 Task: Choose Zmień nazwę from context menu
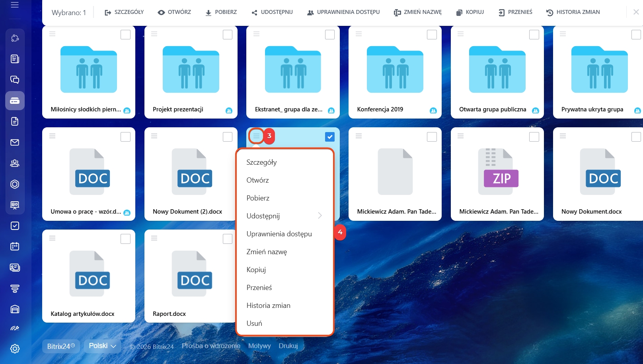267,252
